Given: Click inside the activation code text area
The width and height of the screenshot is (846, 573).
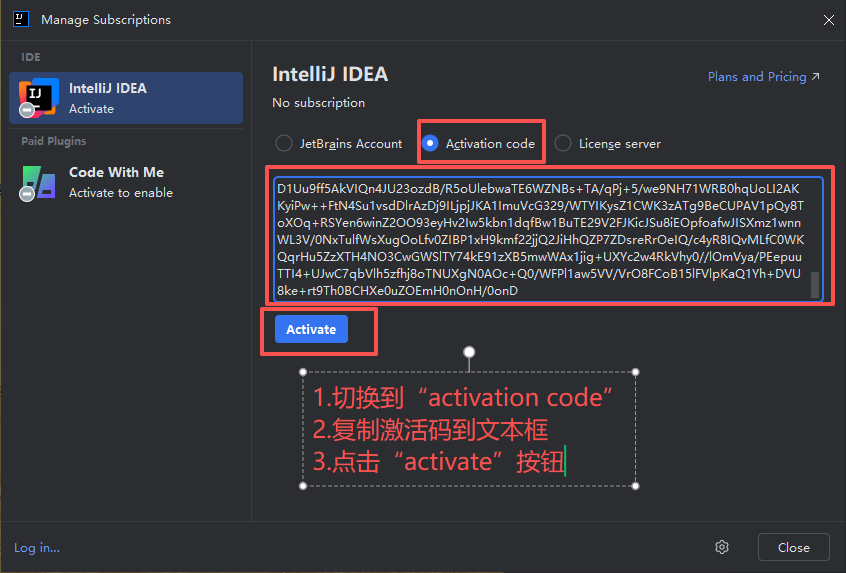Looking at the screenshot, I should pyautogui.click(x=540, y=238).
